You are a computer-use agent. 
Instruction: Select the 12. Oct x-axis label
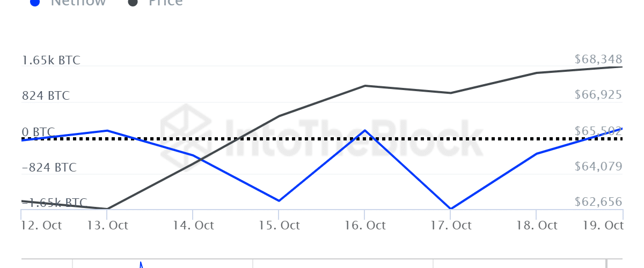pyautogui.click(x=42, y=225)
